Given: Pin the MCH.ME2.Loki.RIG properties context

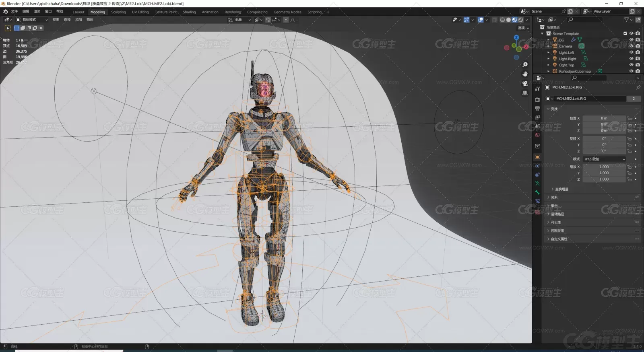Looking at the screenshot, I should click(638, 87).
